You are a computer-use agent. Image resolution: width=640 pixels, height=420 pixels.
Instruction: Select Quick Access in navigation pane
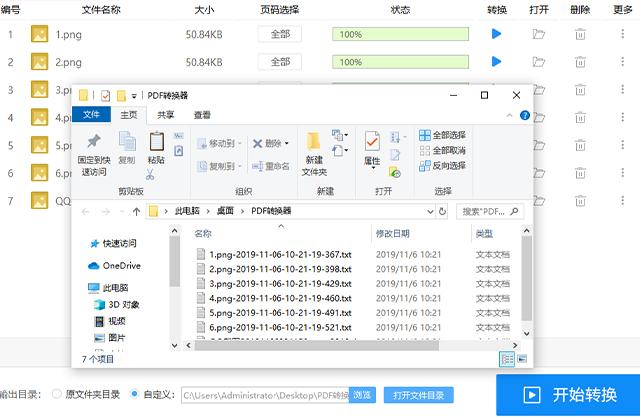pos(113,244)
